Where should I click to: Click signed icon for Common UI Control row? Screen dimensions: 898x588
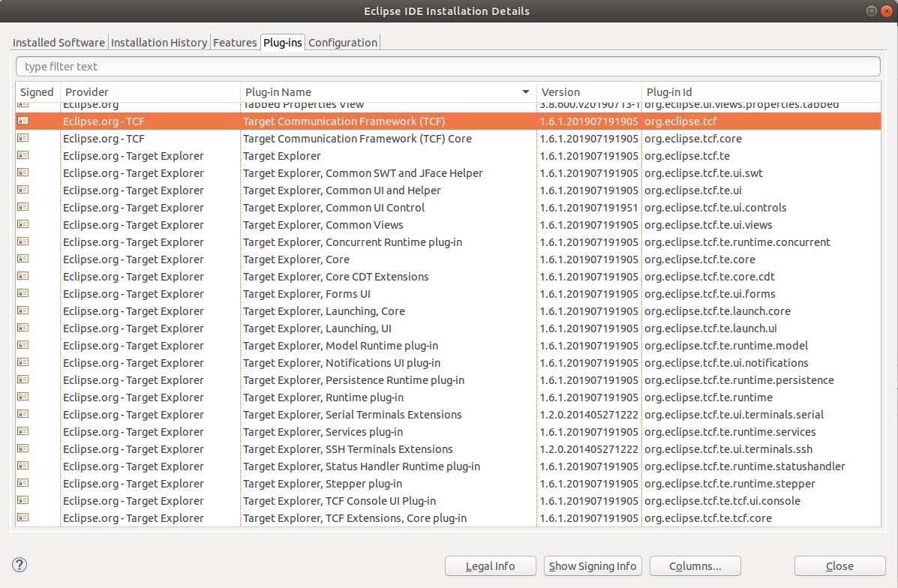pos(23,207)
